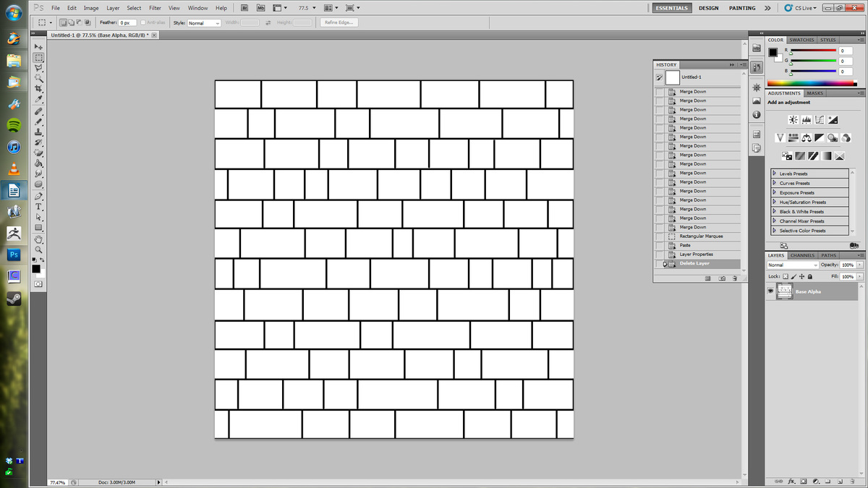
Task: Open the Filter menu
Action: pos(155,8)
